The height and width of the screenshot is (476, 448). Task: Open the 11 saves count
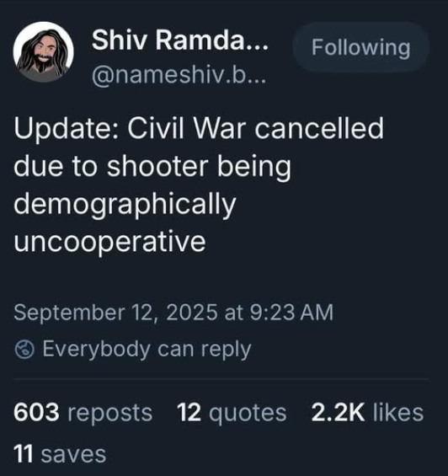[x=60, y=454]
